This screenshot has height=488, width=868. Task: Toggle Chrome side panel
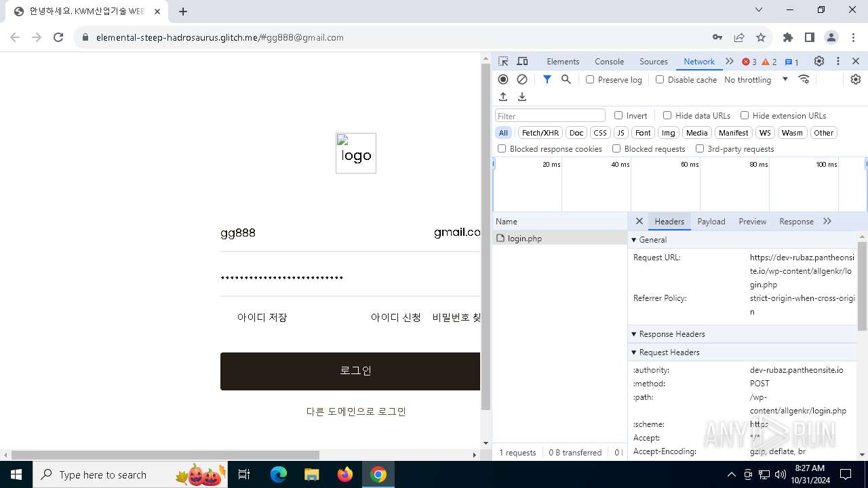point(810,37)
